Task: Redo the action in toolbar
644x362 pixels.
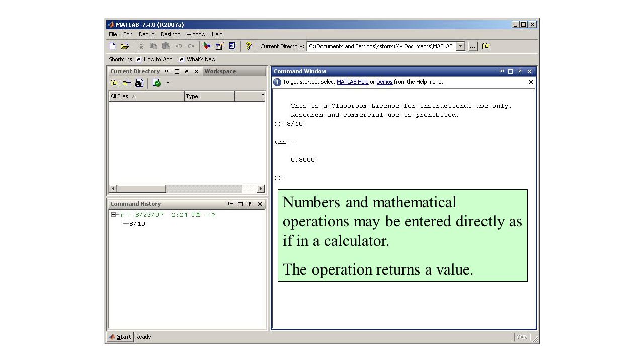Action: click(191, 46)
